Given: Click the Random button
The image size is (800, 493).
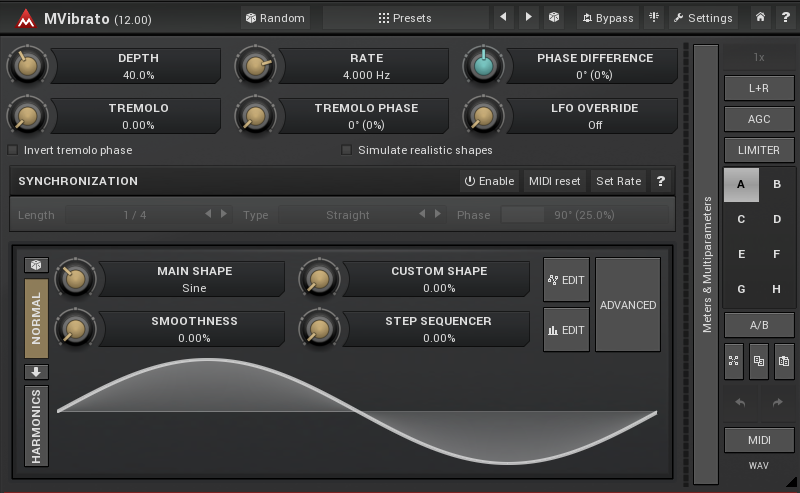Looking at the screenshot, I should click(275, 18).
